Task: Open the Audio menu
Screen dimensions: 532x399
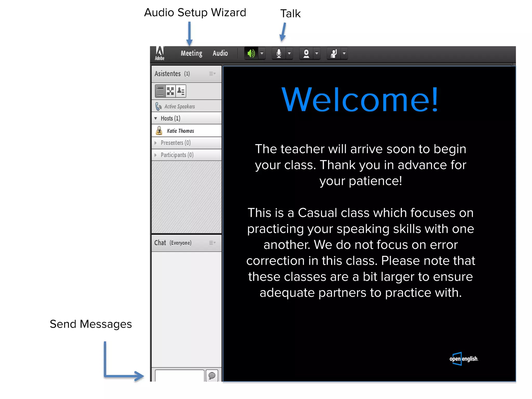Action: tap(220, 53)
